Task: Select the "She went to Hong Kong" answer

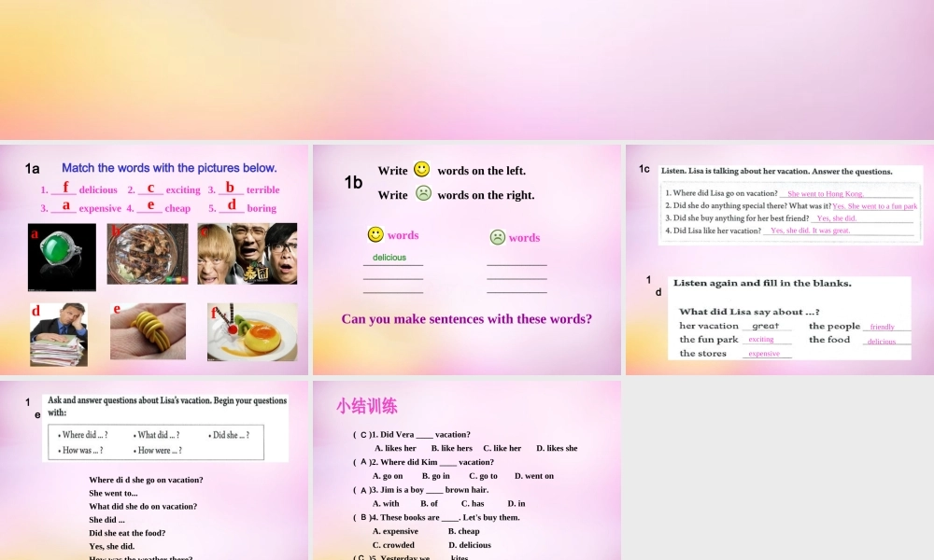Action: click(x=826, y=194)
